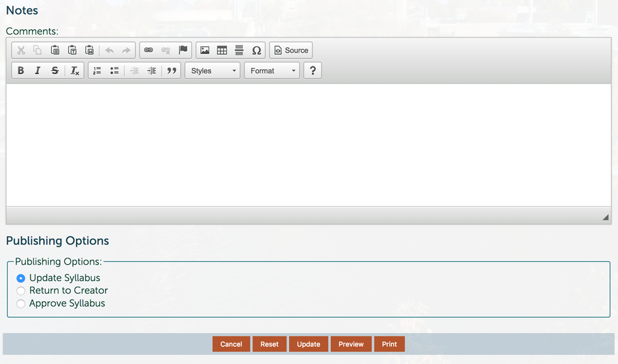Click the Anchor flag icon
618x364 pixels.
[x=183, y=51]
